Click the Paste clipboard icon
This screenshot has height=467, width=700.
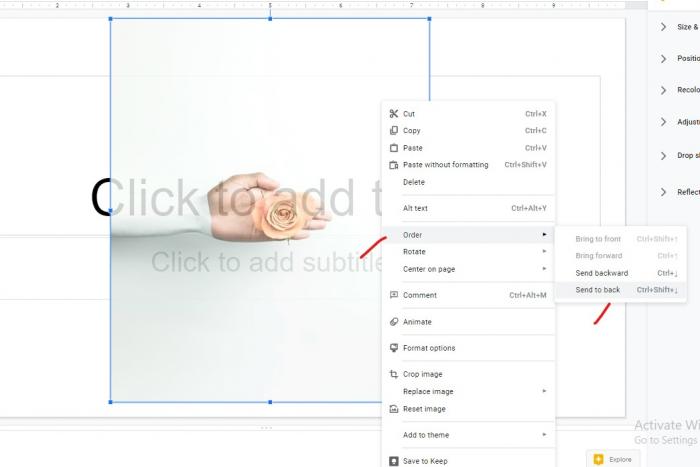393,148
